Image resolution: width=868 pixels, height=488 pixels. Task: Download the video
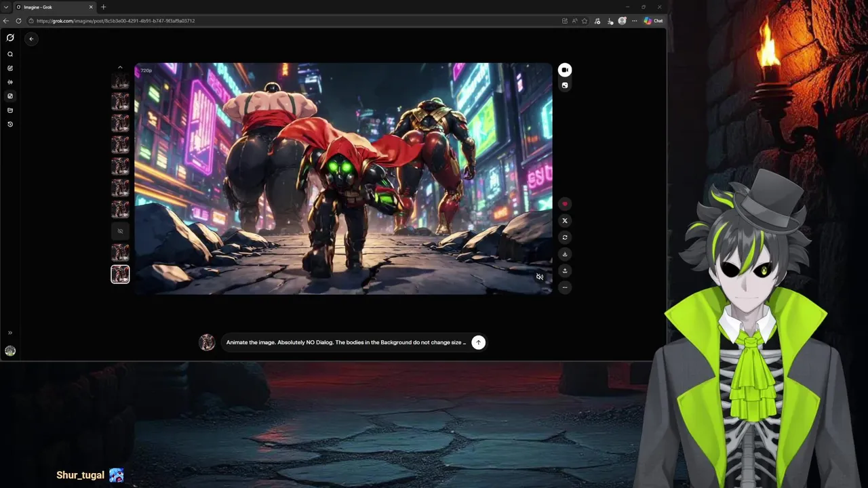tap(565, 254)
